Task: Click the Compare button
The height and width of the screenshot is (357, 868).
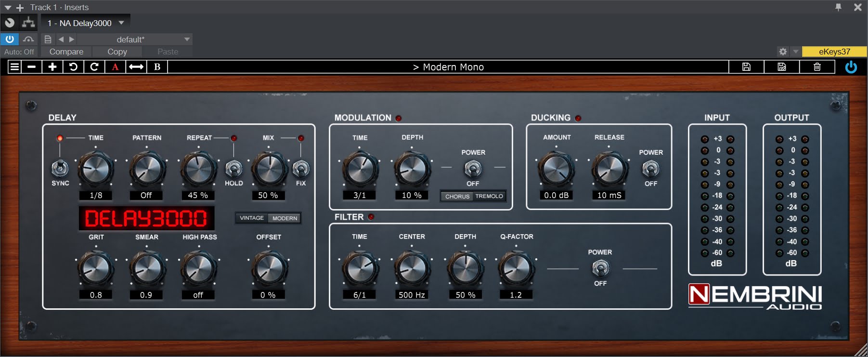Action: [x=66, y=52]
